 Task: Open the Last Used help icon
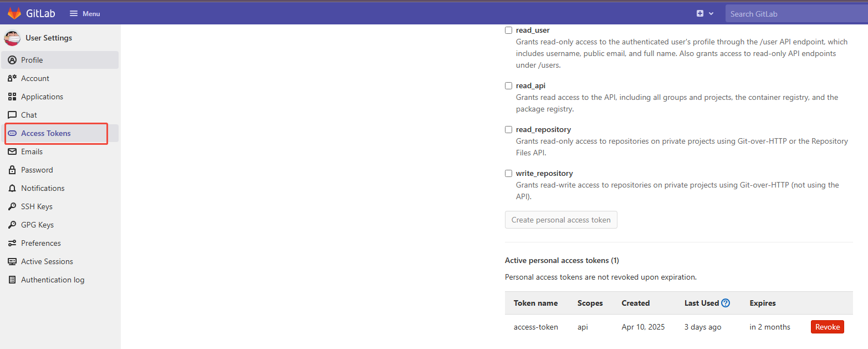(x=727, y=302)
